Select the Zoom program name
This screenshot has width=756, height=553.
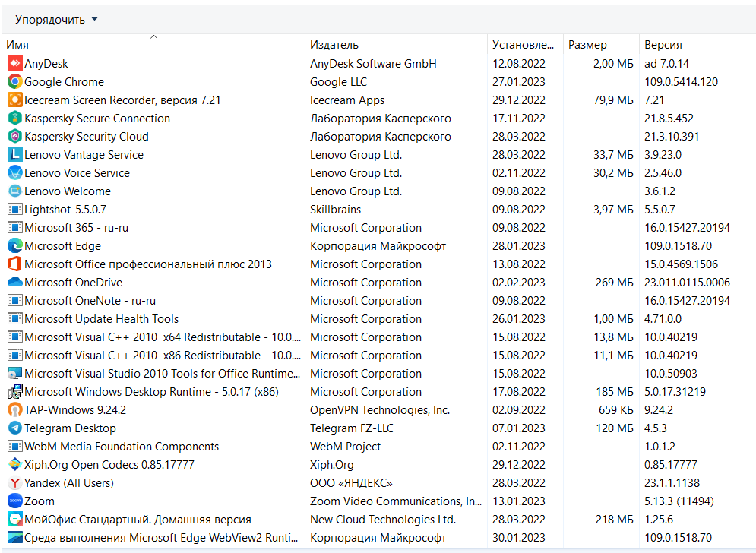(x=40, y=501)
